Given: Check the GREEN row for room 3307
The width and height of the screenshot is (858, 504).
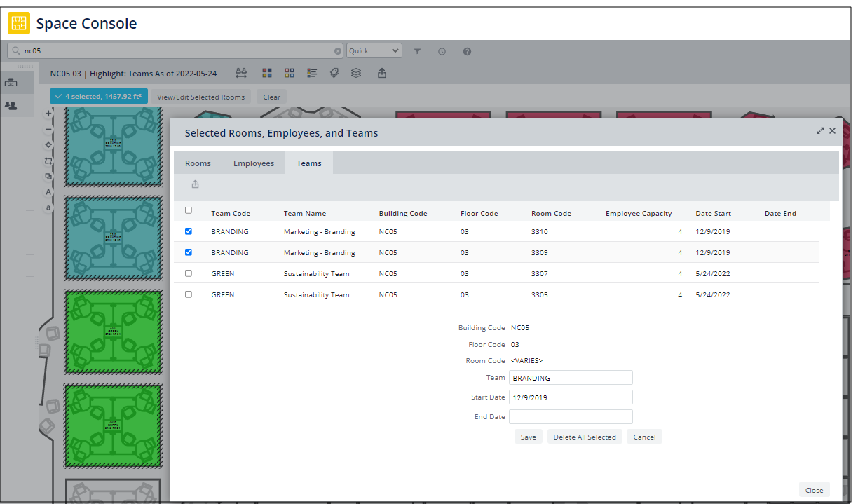Looking at the screenshot, I should click(x=188, y=273).
